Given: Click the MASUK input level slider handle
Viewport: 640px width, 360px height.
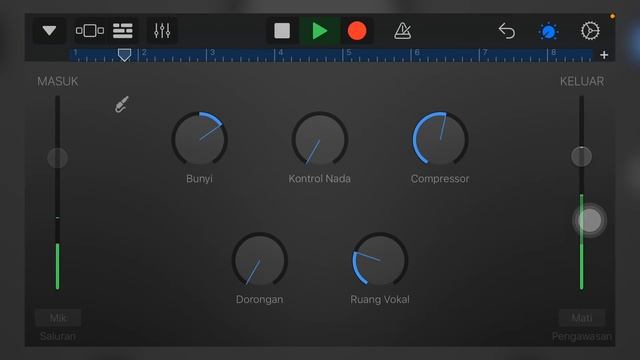Looking at the screenshot, I should [58, 158].
